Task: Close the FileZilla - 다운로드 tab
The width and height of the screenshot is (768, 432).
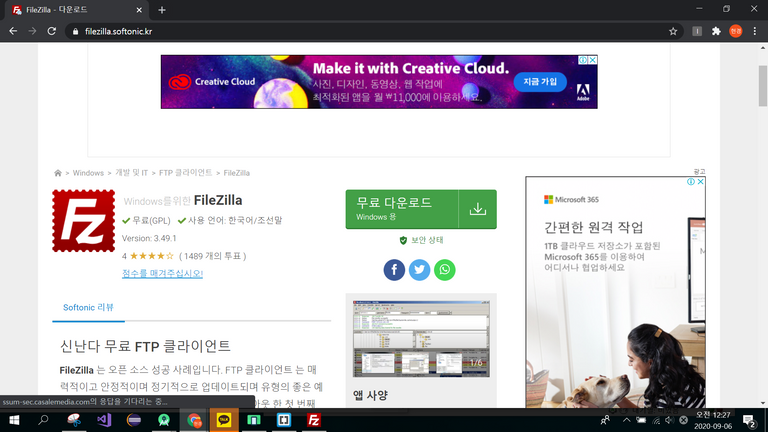Action: (x=139, y=10)
